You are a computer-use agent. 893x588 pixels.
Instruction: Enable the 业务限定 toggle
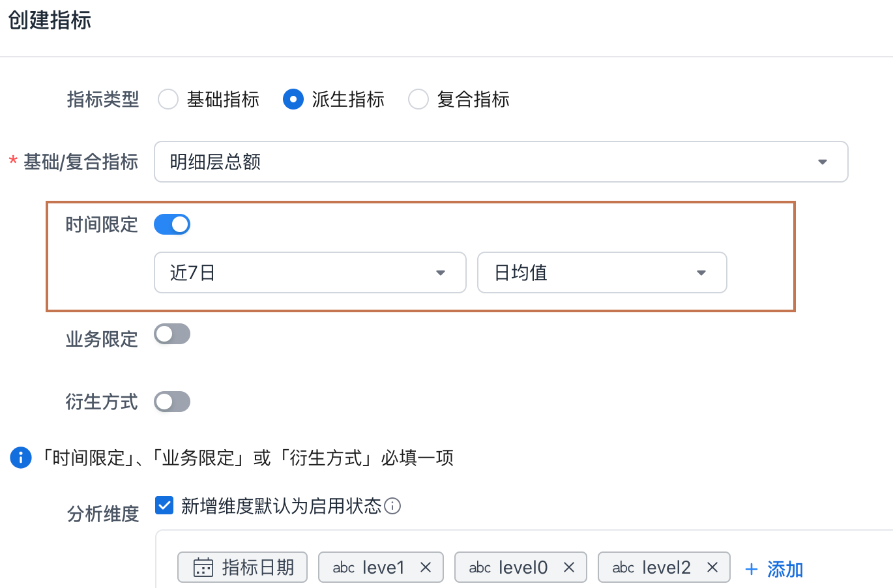click(x=172, y=334)
